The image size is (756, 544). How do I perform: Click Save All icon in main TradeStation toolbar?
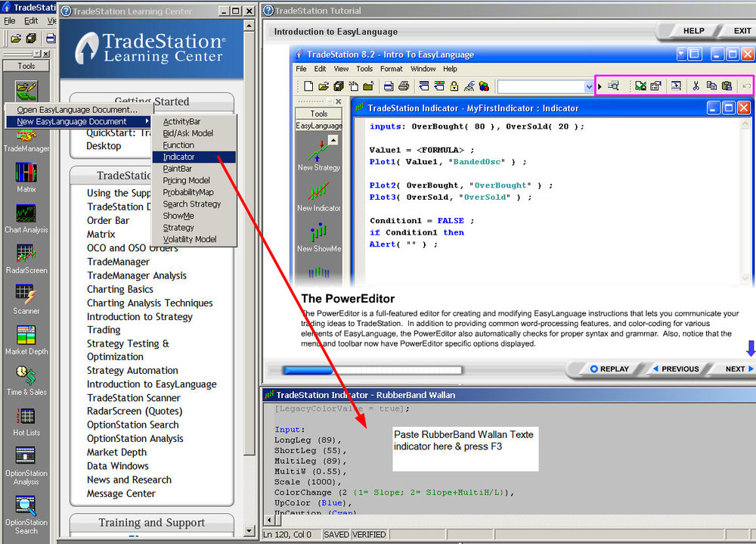click(x=31, y=38)
